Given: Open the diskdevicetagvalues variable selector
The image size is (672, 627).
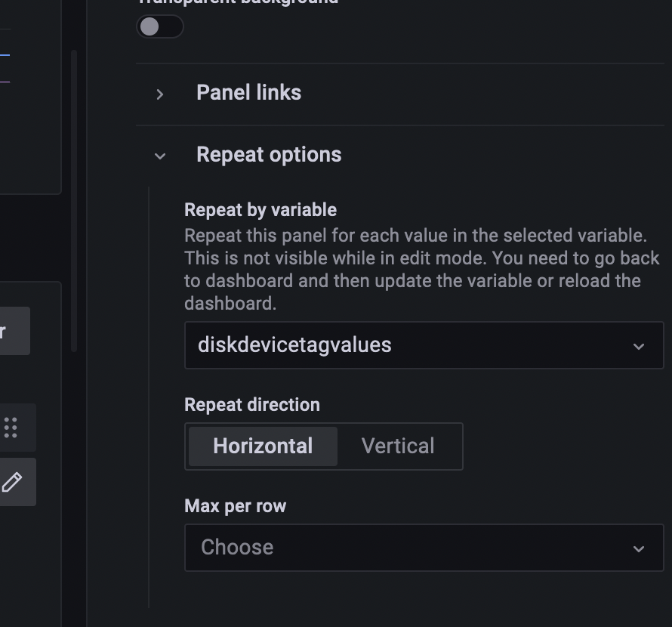Looking at the screenshot, I should click(424, 345).
